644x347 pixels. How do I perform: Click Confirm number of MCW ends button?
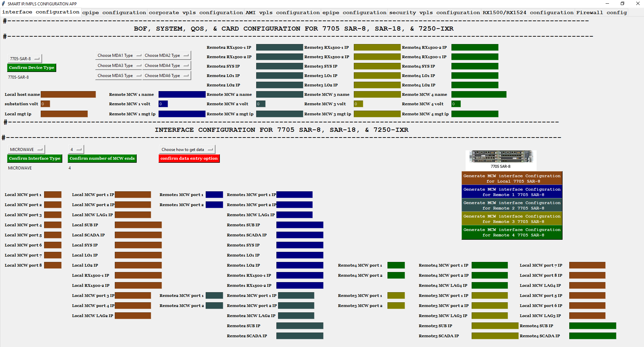[x=102, y=158]
